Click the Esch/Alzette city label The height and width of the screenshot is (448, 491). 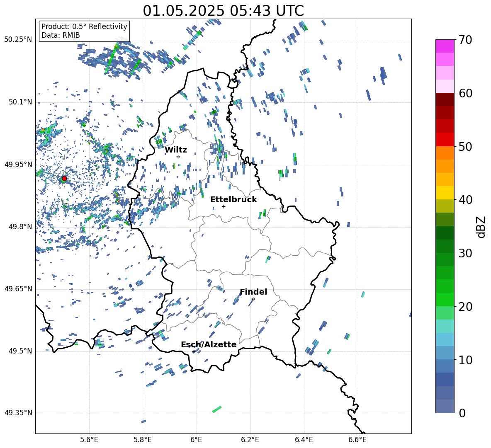(209, 344)
